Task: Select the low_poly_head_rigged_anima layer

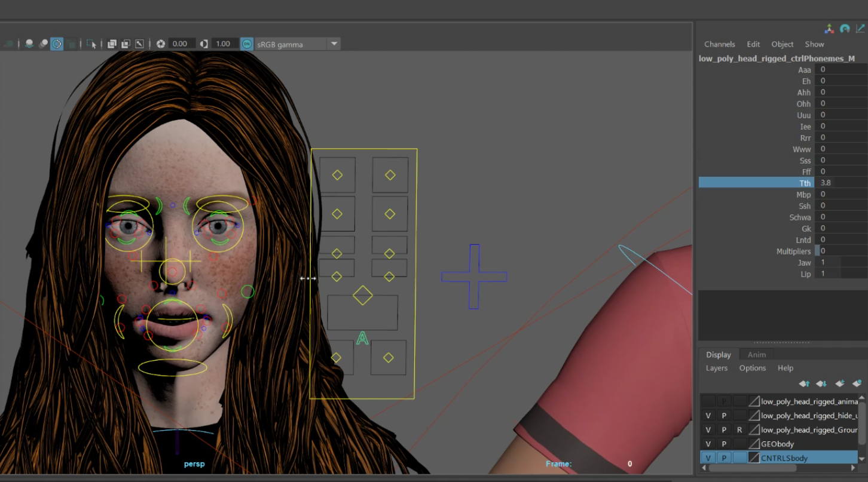Action: pos(809,401)
